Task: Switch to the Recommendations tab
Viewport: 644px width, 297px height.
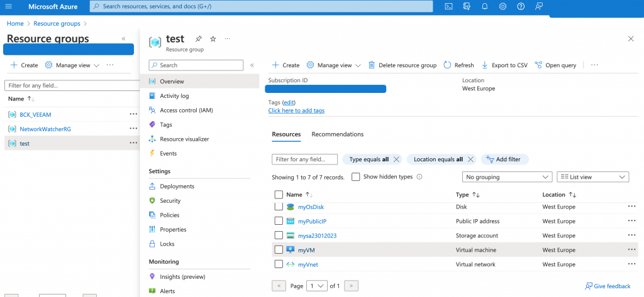Action: (337, 134)
